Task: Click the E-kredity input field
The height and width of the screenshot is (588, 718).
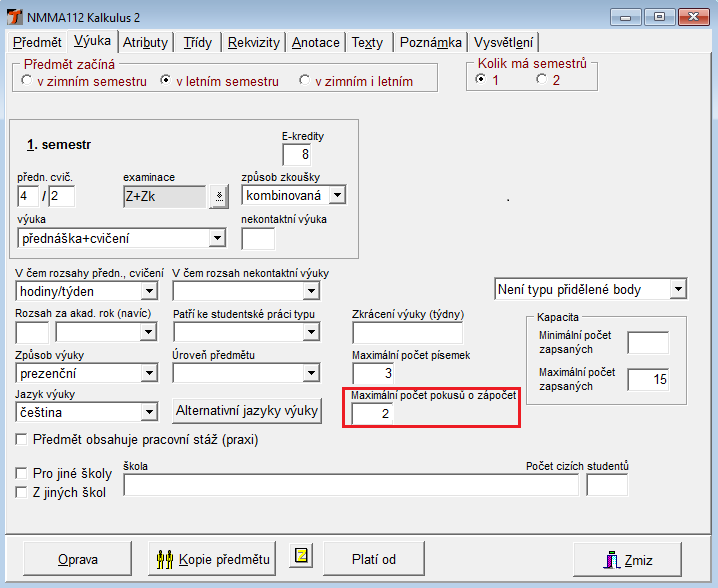Action: [297, 154]
